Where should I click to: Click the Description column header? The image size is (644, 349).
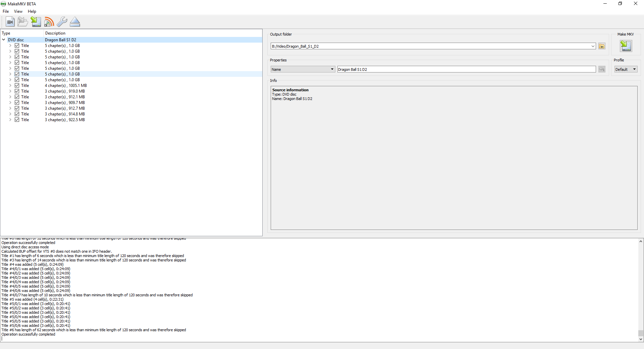click(x=153, y=33)
